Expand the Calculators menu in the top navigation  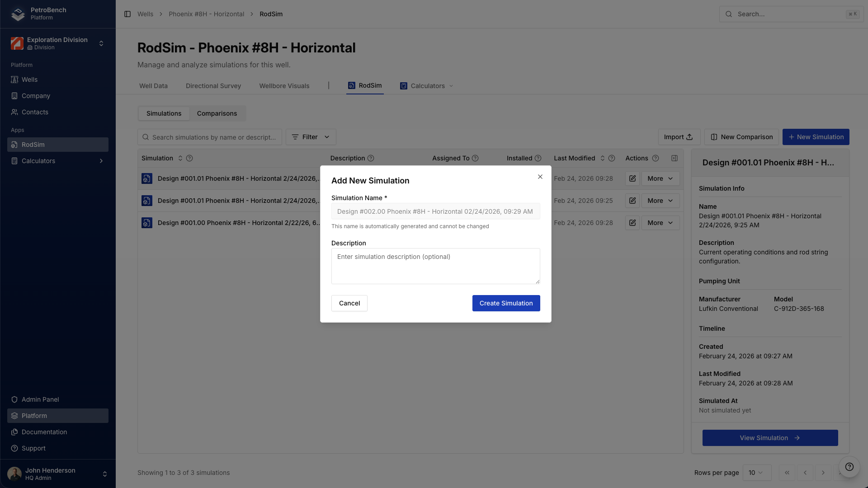427,86
